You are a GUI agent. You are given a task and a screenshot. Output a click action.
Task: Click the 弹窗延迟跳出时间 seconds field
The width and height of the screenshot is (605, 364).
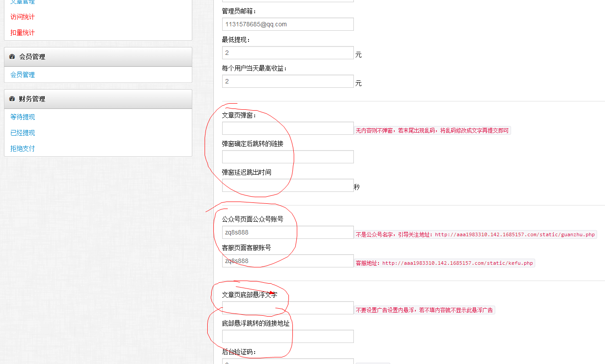288,185
